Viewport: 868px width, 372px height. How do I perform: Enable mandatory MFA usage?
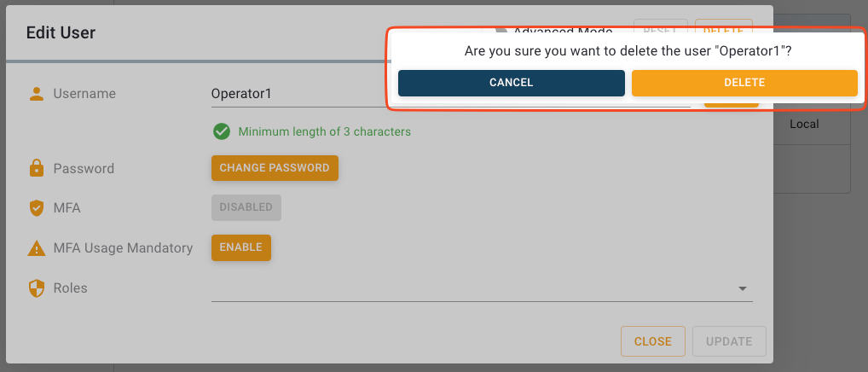(x=240, y=247)
